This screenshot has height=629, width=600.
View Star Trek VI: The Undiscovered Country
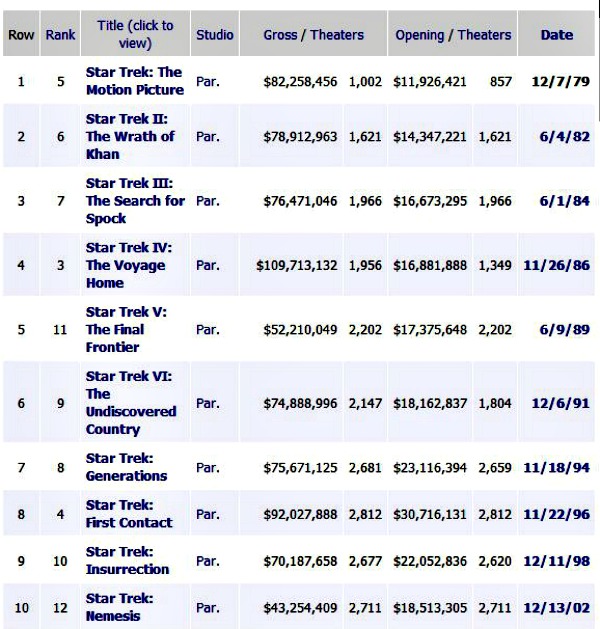[130, 402]
